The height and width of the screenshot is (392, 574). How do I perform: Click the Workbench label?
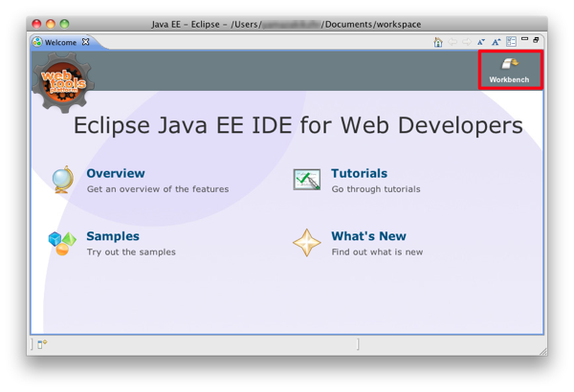pos(509,79)
